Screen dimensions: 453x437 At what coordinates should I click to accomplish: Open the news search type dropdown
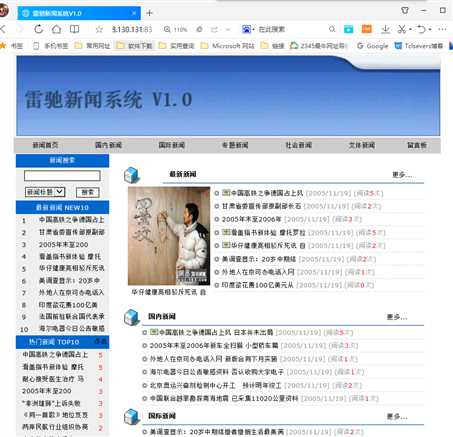(x=45, y=192)
